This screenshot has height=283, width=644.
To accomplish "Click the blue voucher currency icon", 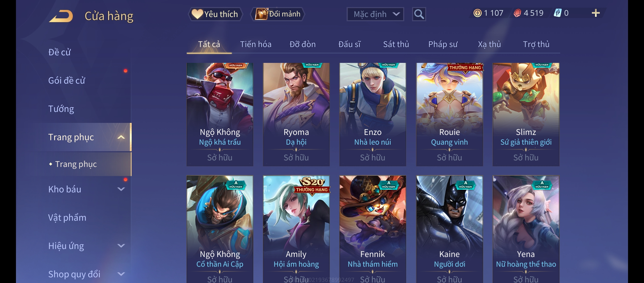I will pyautogui.click(x=557, y=13).
